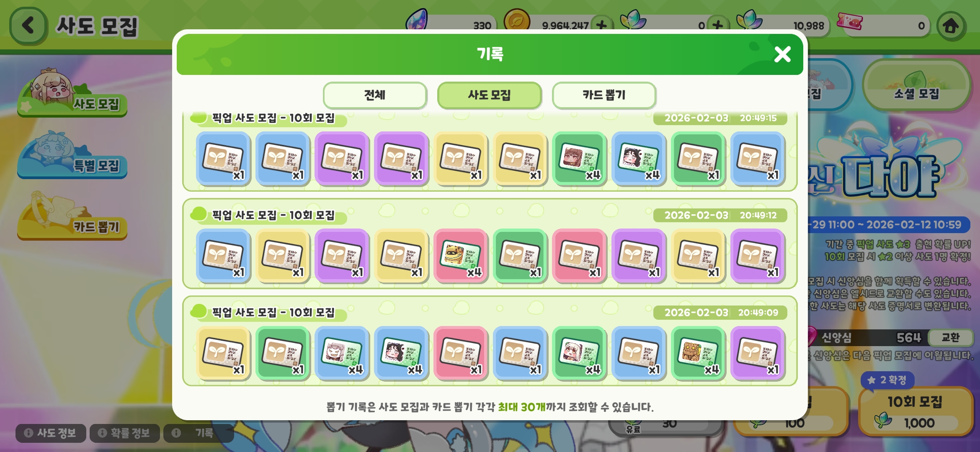Click the pumpkin-mask character card ×4 in third record
This screenshot has height=452, width=980.
[x=342, y=353]
